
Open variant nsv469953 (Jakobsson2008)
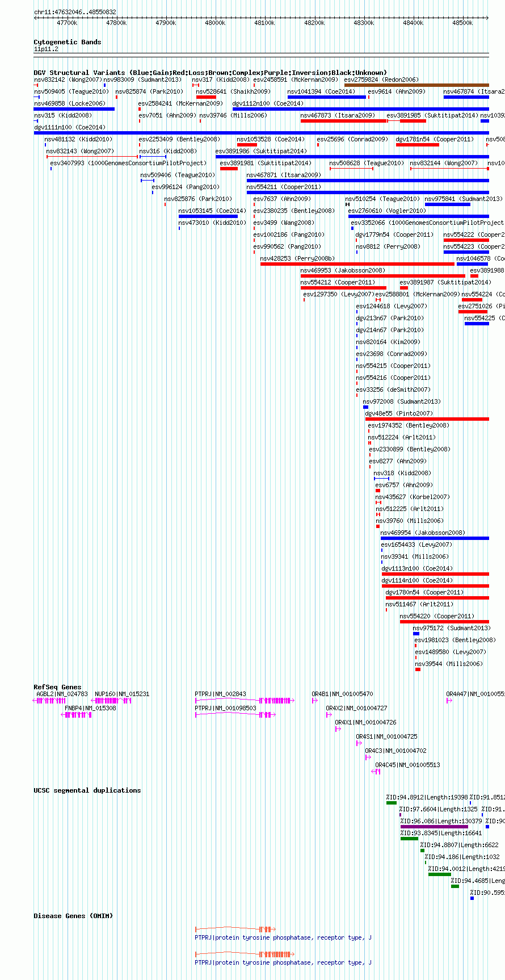tap(343, 271)
